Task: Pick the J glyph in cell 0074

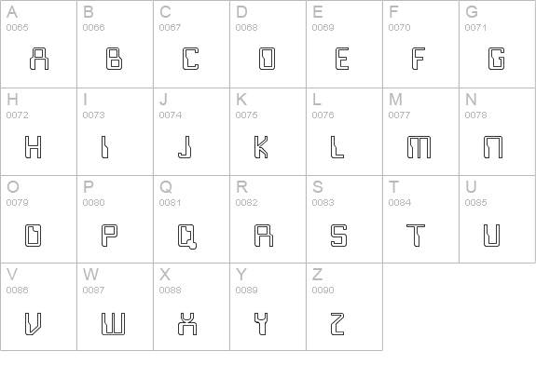Action: (x=185, y=147)
